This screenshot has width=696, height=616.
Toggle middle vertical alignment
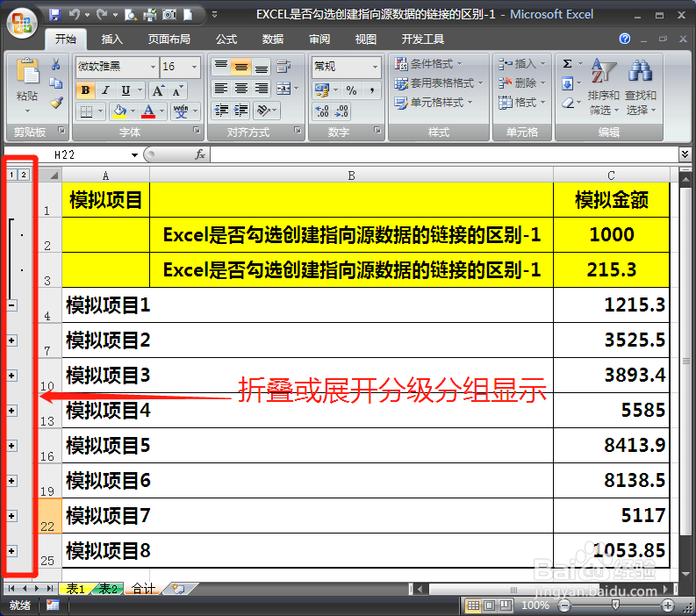[241, 67]
